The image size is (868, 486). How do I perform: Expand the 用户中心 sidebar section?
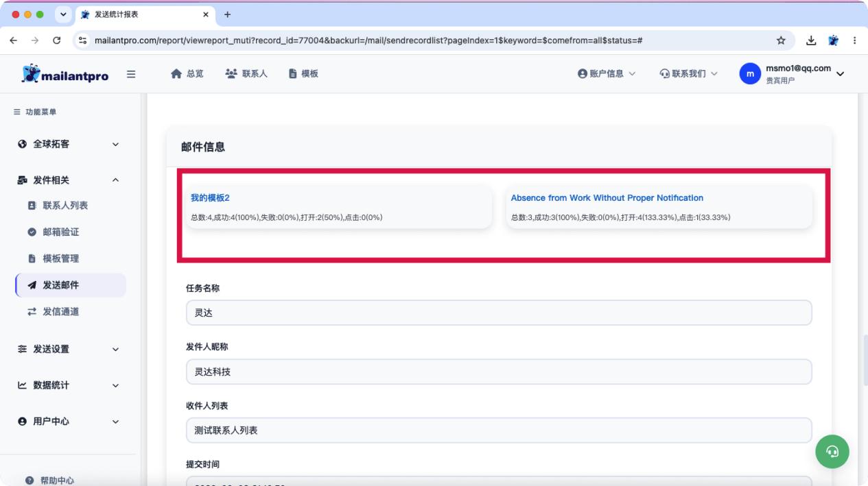pos(69,422)
